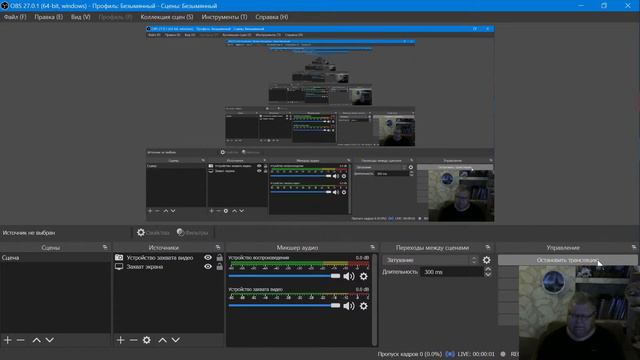This screenshot has height=360, width=640.
Task: Open the Вид menu
Action: pos(80,17)
